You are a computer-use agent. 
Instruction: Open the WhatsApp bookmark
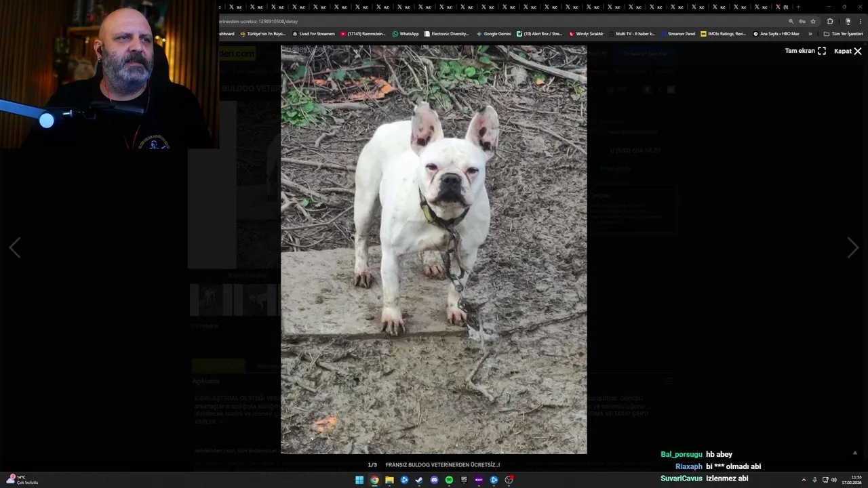click(x=406, y=33)
